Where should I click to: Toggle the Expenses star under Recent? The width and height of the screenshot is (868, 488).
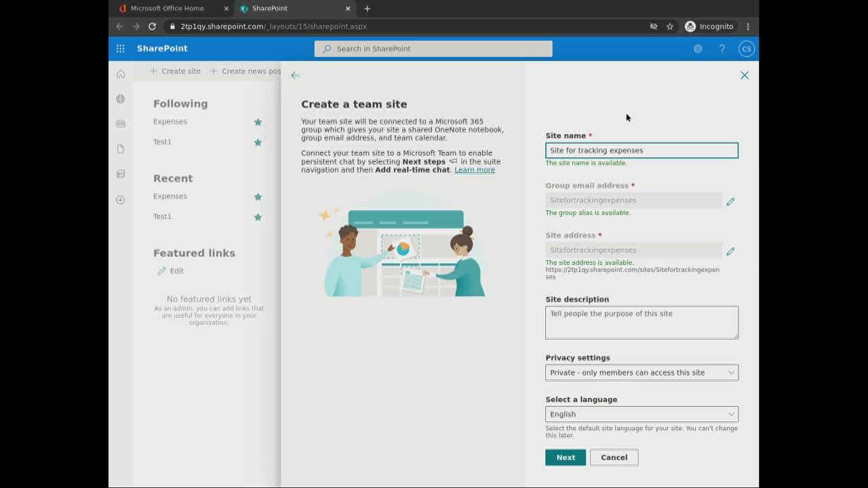pyautogui.click(x=258, y=197)
